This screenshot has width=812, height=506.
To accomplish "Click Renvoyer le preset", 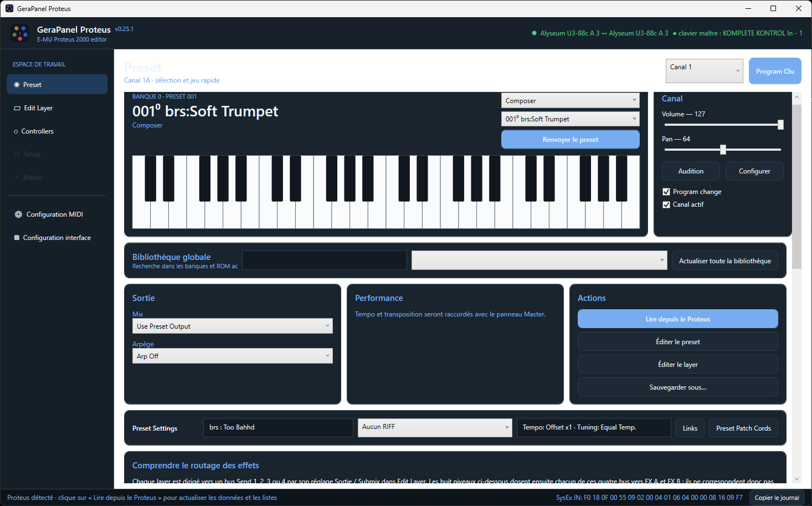I will (571, 140).
